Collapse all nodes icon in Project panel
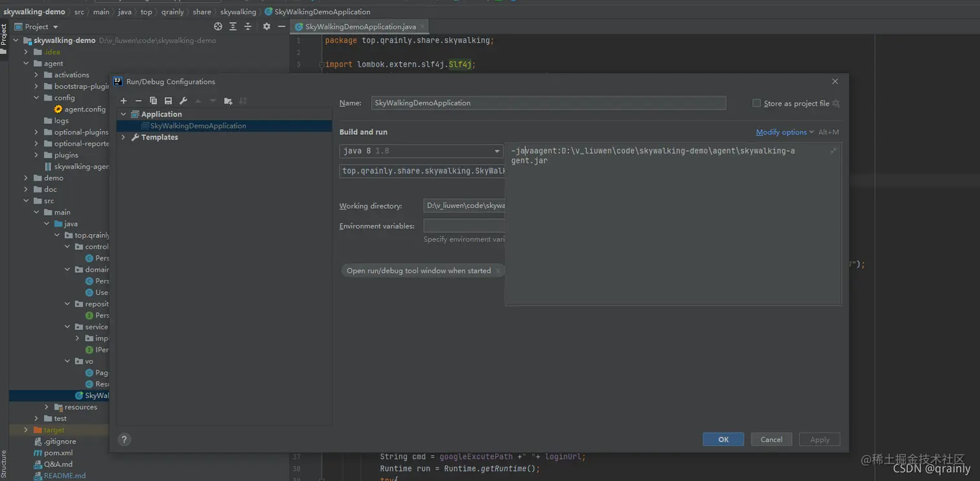Viewport: 980px width, 481px height. tap(248, 27)
